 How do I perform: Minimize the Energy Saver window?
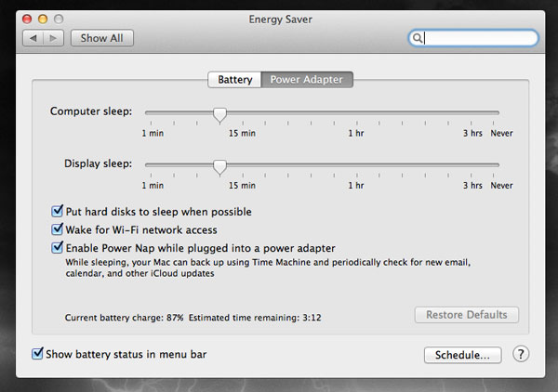tap(43, 19)
